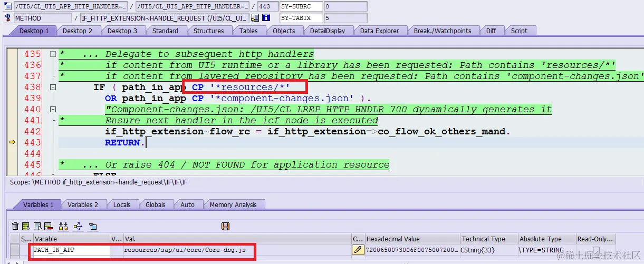Select the PATH_IN_APP row selector cell
The image size is (644, 264).
(x=15, y=250)
